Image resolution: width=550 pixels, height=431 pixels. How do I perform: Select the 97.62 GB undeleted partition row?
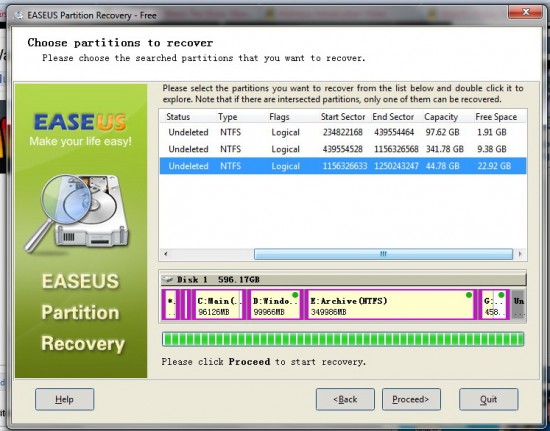[x=343, y=132]
